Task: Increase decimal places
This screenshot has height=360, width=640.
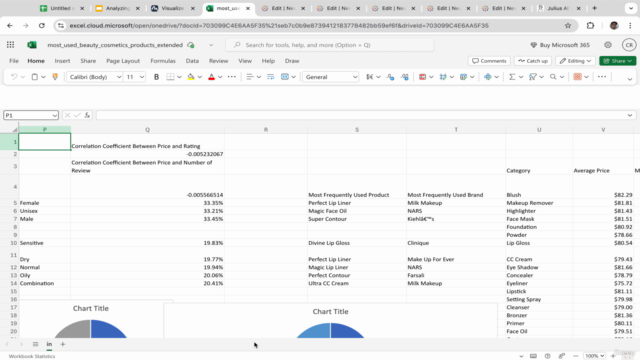Action: [x=404, y=77]
